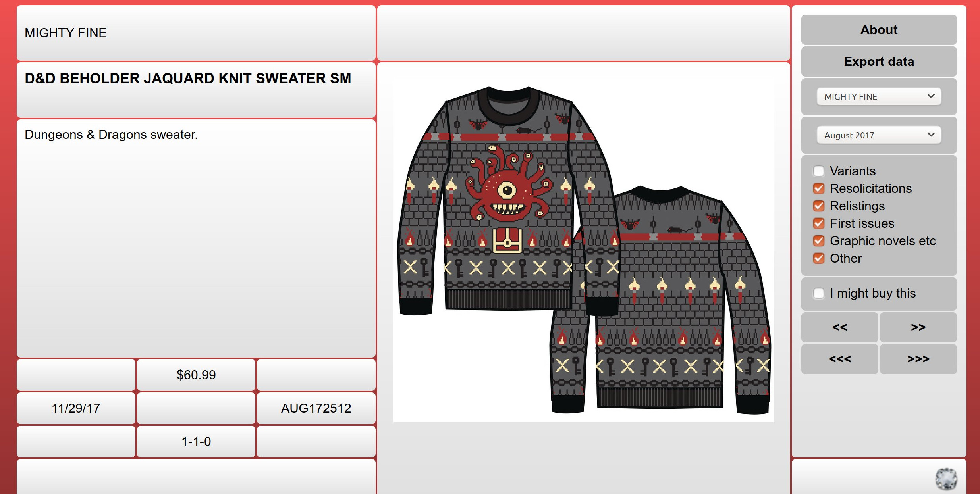The image size is (980, 494).
Task: Jump forward with the >>> button
Action: tap(918, 359)
